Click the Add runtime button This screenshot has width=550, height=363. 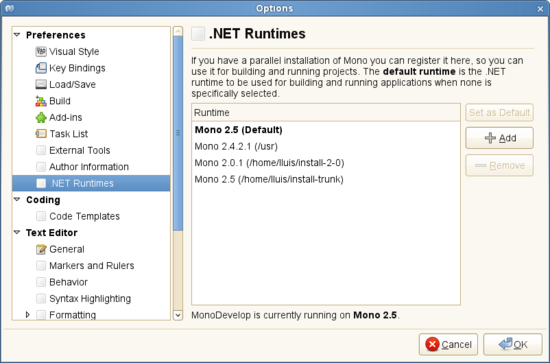point(499,138)
